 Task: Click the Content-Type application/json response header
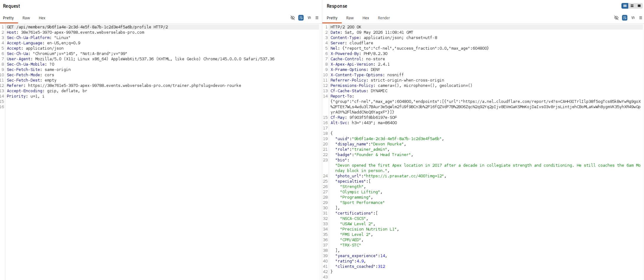[x=384, y=38]
